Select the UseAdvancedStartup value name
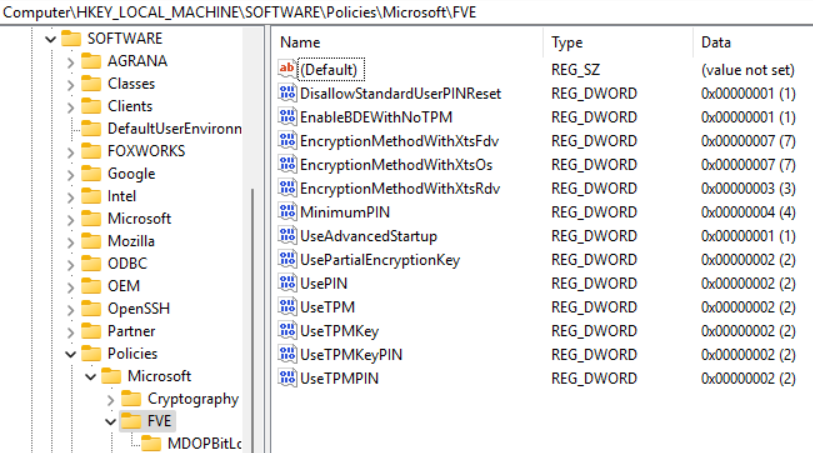This screenshot has height=453, width=813. click(368, 236)
